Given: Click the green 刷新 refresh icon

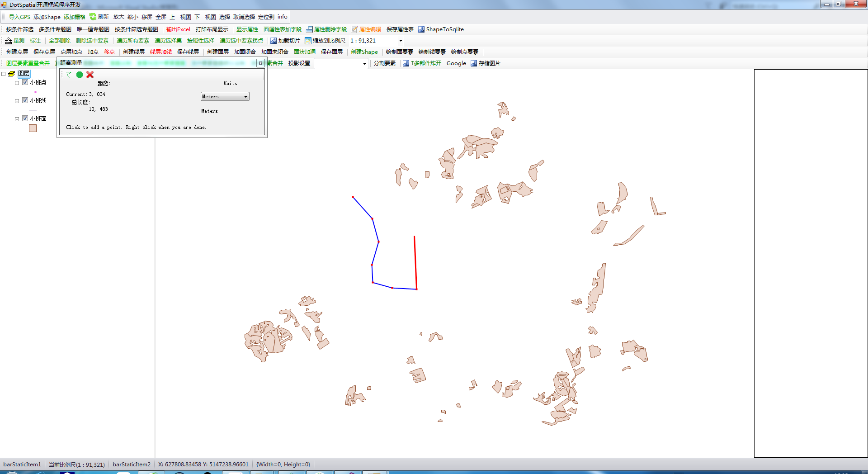Looking at the screenshot, I should click(x=92, y=17).
